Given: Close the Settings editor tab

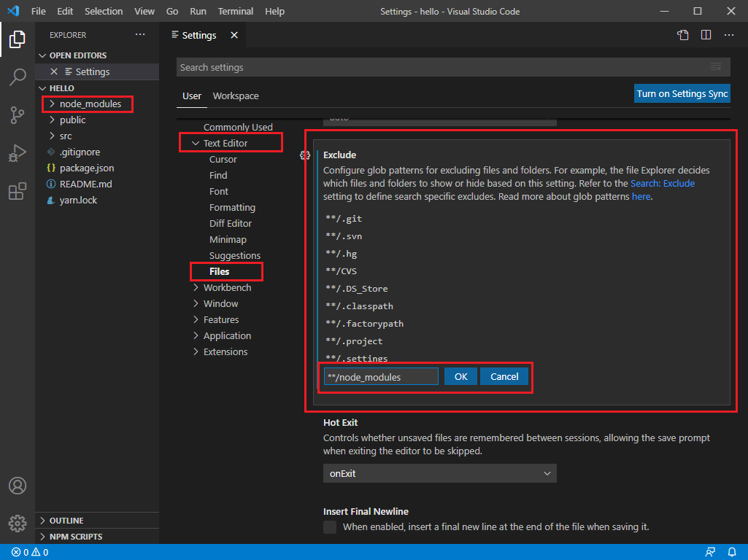Looking at the screenshot, I should [234, 35].
